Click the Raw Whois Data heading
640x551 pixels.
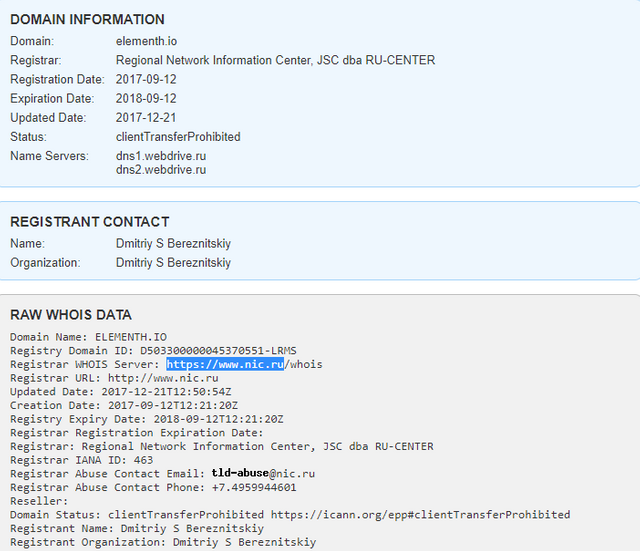pyautogui.click(x=71, y=315)
